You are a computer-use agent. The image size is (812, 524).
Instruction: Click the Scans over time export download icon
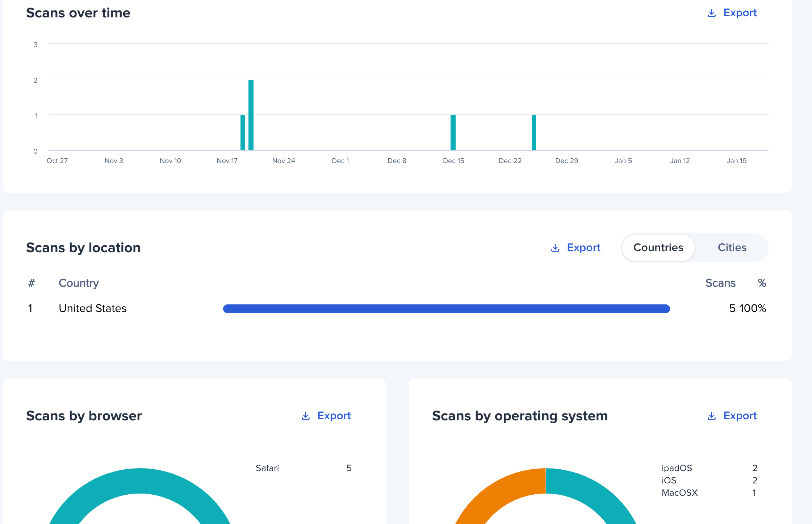[711, 13]
